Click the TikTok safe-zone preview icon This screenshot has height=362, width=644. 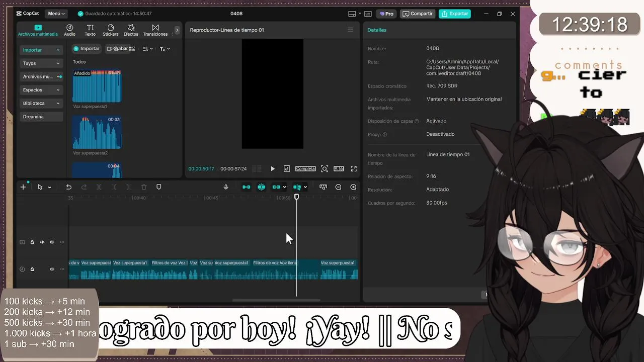tap(286, 169)
